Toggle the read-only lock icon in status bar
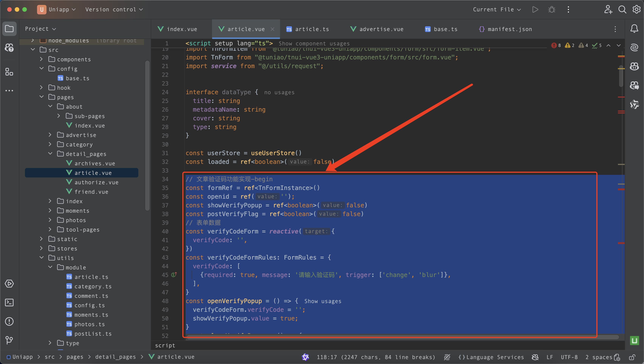The height and width of the screenshot is (364, 644). (x=632, y=357)
